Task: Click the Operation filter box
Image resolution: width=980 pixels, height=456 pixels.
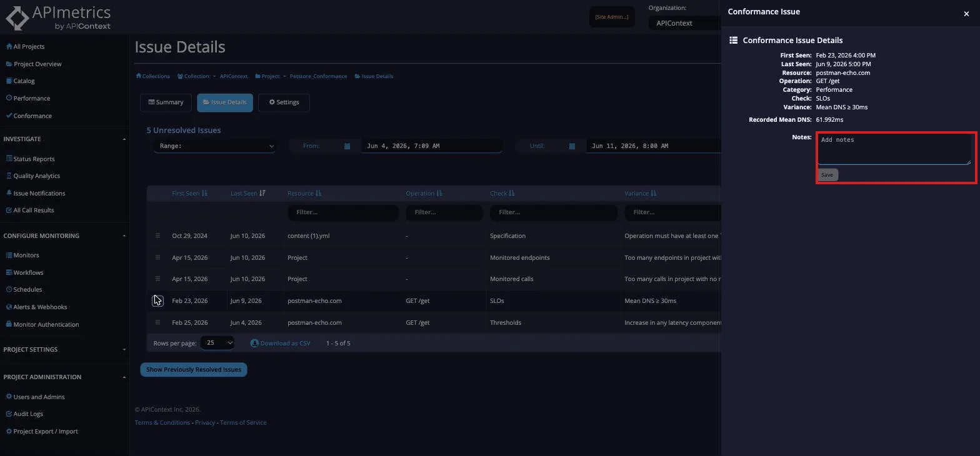Action: 444,212
